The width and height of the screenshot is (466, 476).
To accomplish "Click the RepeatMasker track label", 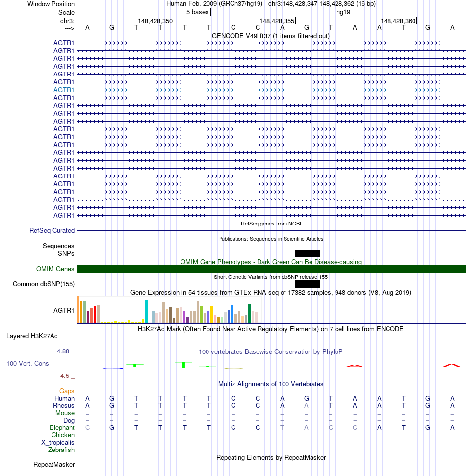I will [54, 464].
